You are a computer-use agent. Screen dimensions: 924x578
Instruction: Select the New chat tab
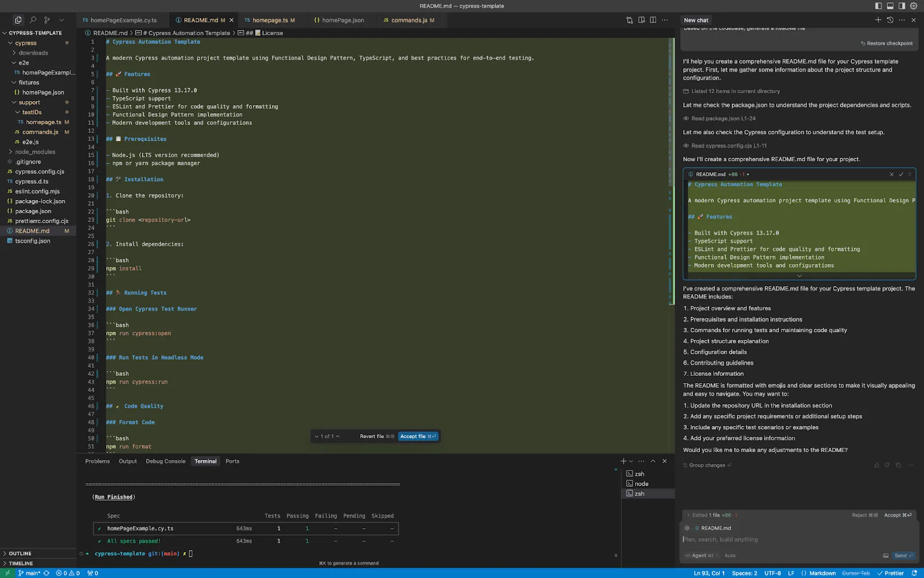pyautogui.click(x=696, y=20)
